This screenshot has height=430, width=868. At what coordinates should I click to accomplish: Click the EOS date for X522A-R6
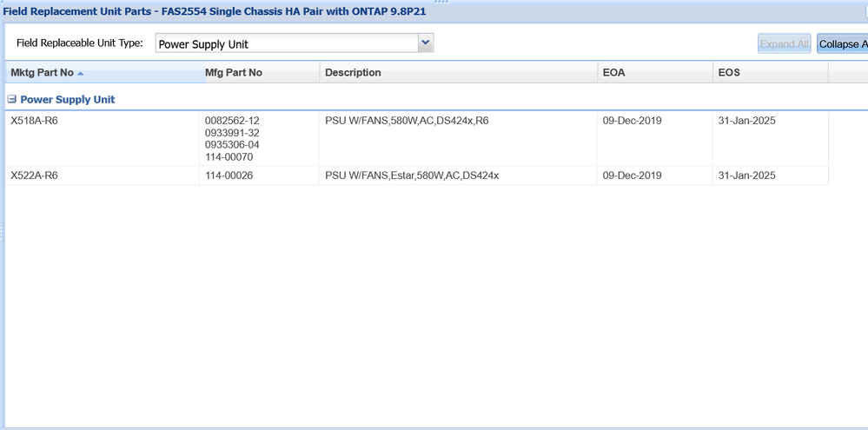pyautogui.click(x=746, y=175)
